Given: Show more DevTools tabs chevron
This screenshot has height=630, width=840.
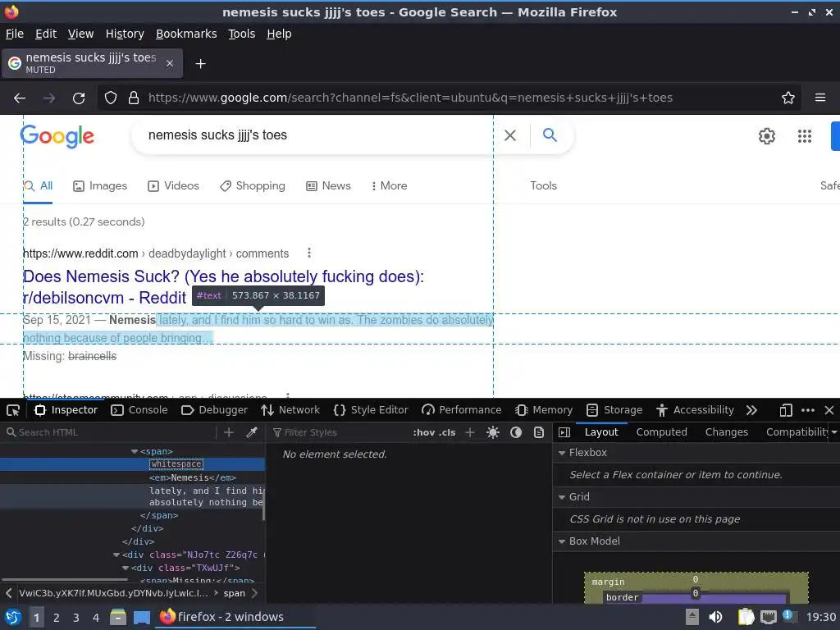Looking at the screenshot, I should (x=751, y=410).
